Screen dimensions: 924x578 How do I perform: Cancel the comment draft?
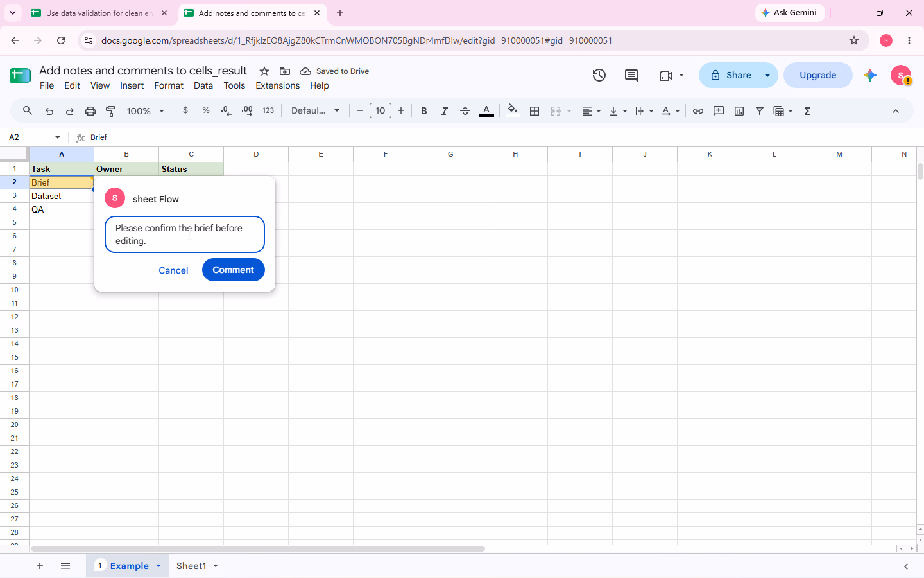point(173,270)
